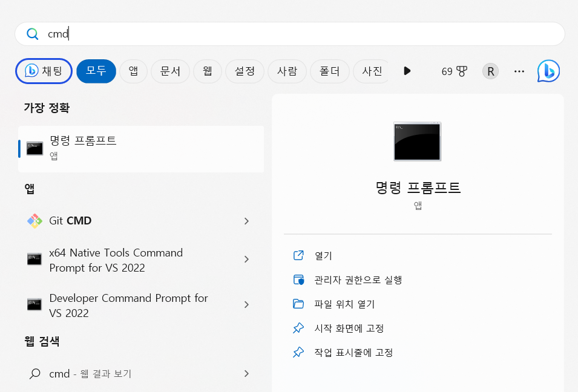Expand Git CMD result chevron
The height and width of the screenshot is (392, 578).
pyautogui.click(x=246, y=221)
